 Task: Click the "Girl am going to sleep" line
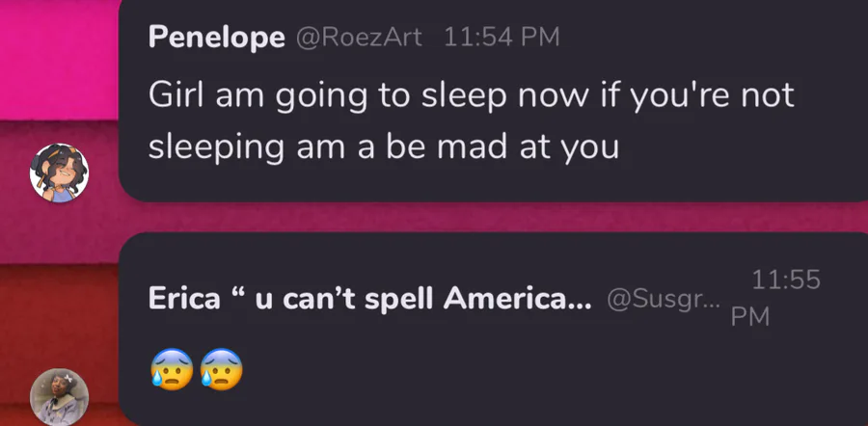[x=472, y=96]
